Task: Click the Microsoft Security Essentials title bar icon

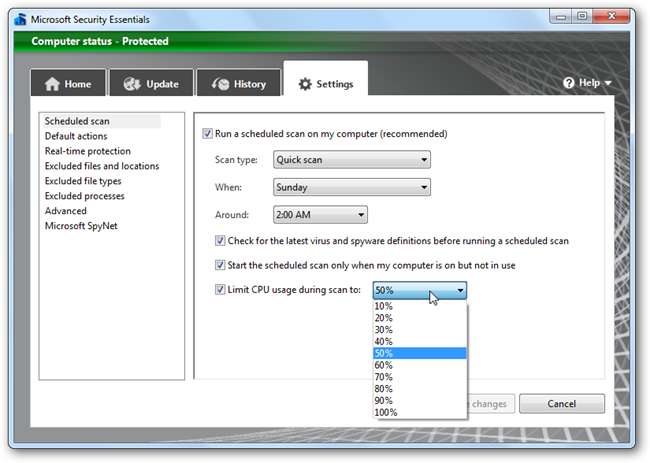Action: 19,19
